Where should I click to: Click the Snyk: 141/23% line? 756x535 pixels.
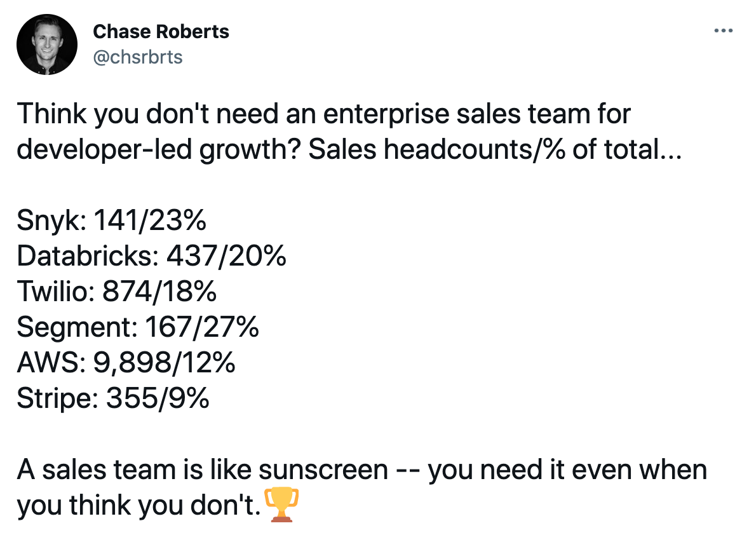coord(111,220)
